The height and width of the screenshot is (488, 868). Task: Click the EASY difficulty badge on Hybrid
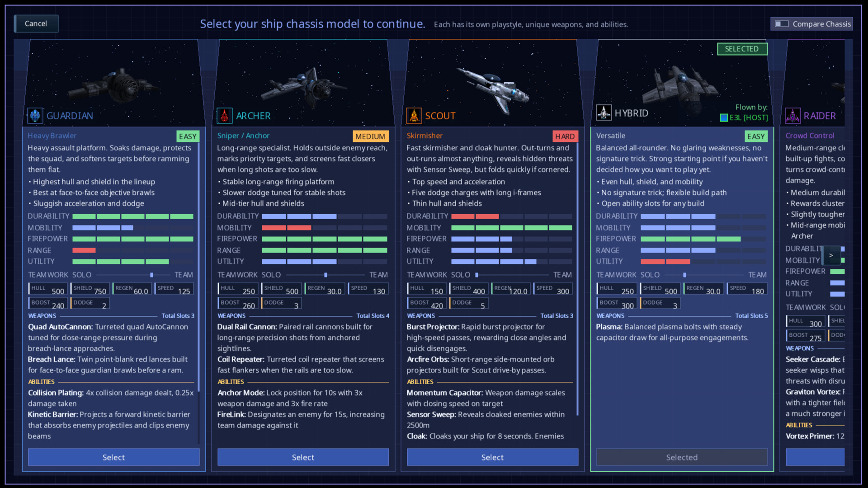click(756, 136)
